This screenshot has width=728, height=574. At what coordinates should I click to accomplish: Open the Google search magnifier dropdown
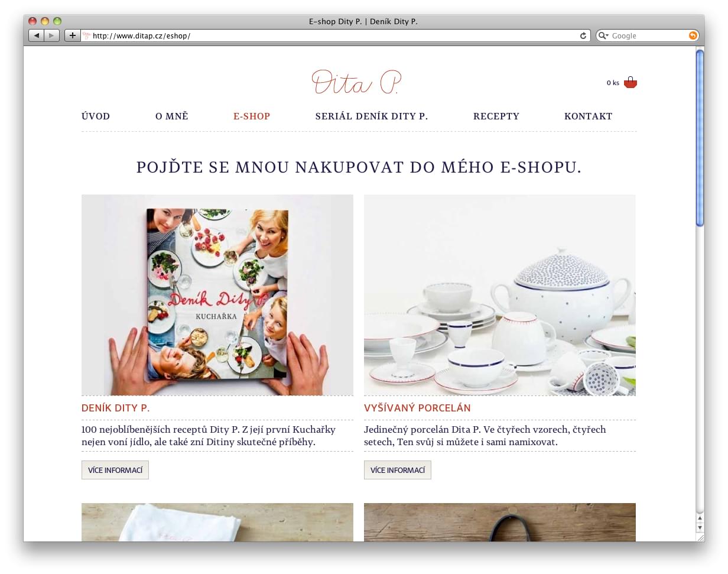(x=603, y=35)
